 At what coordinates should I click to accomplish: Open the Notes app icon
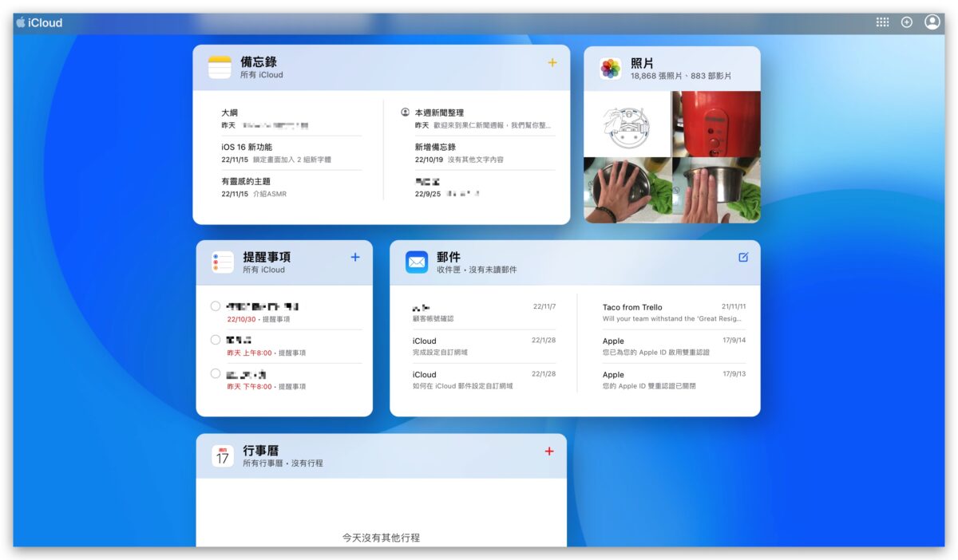(220, 68)
